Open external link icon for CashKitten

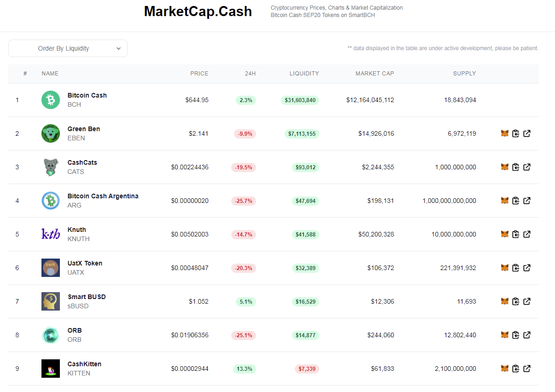pos(527,369)
